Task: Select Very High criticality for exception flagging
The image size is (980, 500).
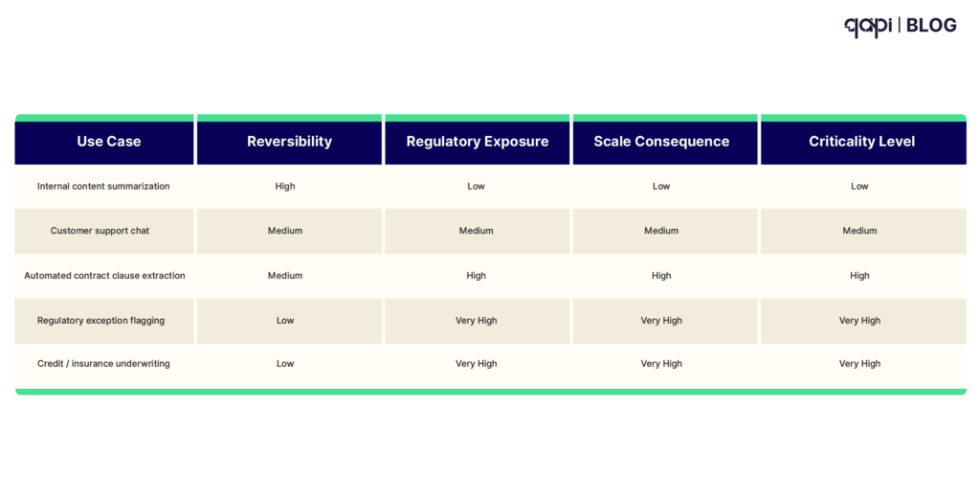Action: click(859, 321)
